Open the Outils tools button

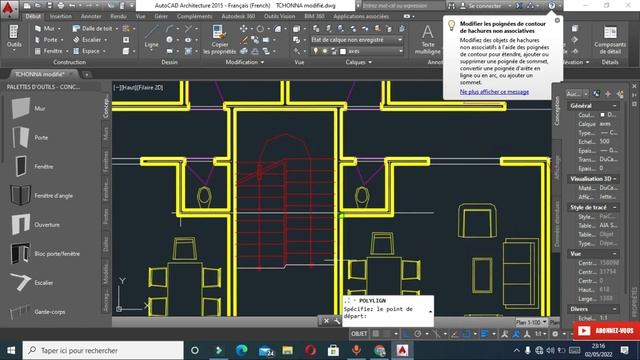pyautogui.click(x=13, y=37)
